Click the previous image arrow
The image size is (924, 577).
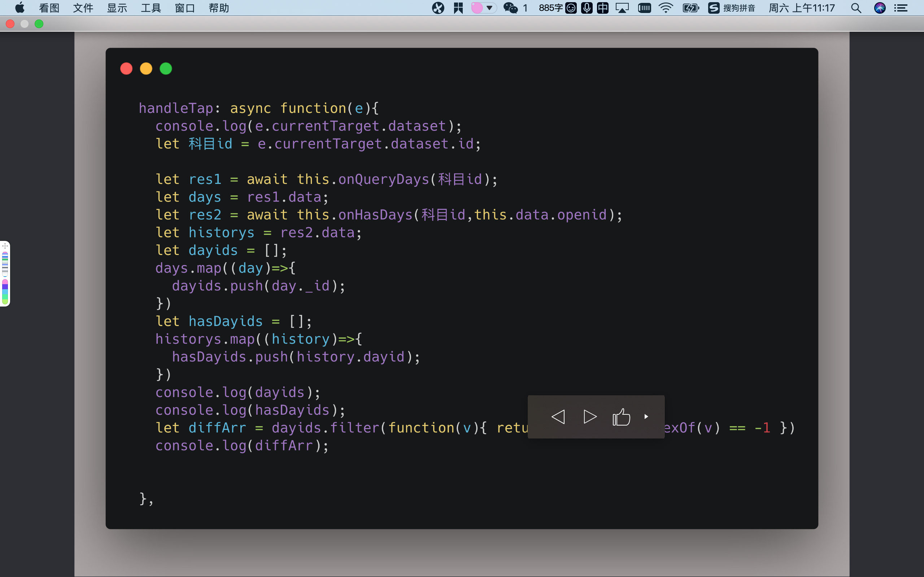pyautogui.click(x=558, y=417)
